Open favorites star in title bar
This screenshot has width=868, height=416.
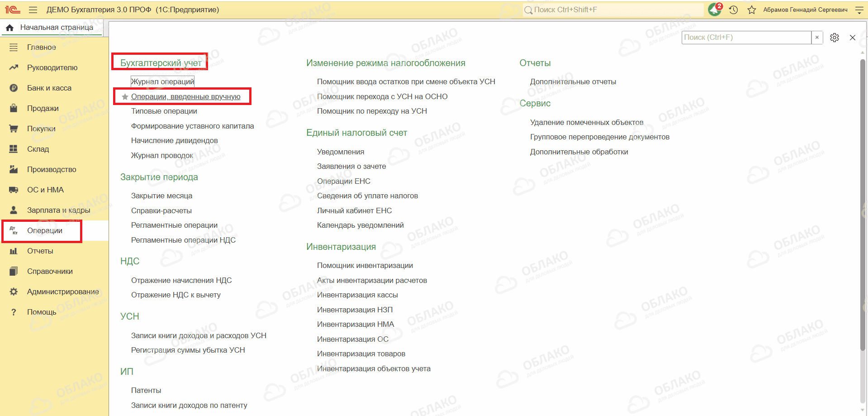click(x=752, y=10)
